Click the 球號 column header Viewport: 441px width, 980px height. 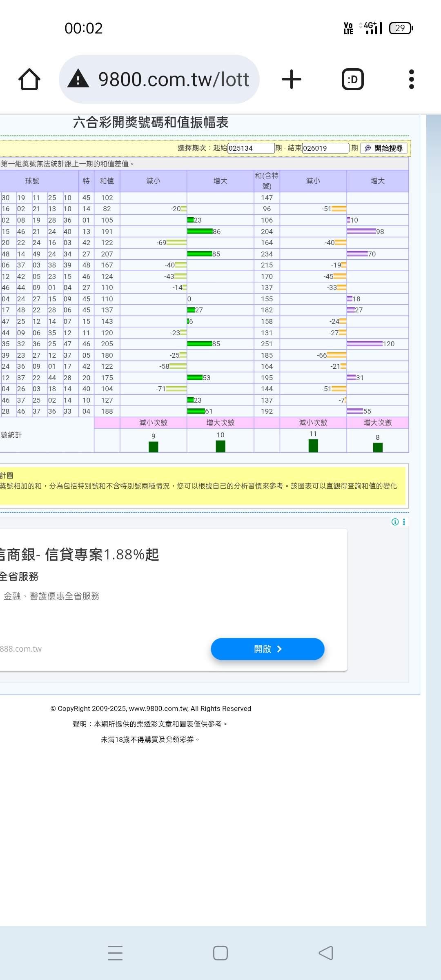point(32,181)
